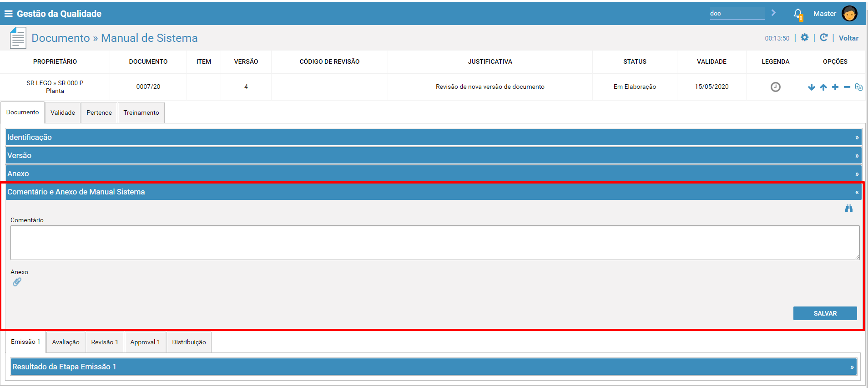Viewport: 868px width, 388px height.
Task: Expand the Identificação section
Action: click(434, 137)
